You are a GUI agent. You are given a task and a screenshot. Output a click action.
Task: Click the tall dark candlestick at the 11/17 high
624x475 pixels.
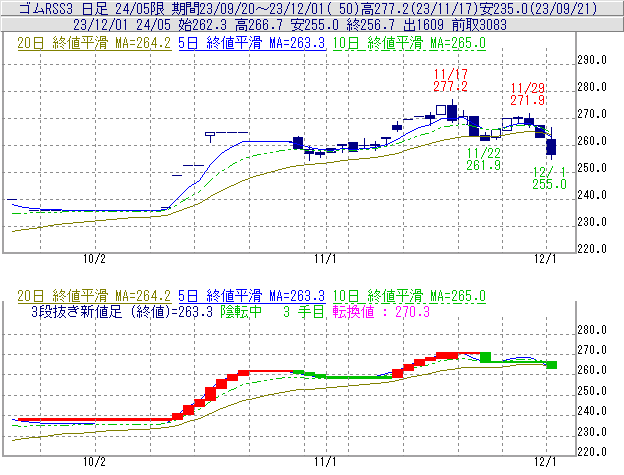[x=452, y=112]
